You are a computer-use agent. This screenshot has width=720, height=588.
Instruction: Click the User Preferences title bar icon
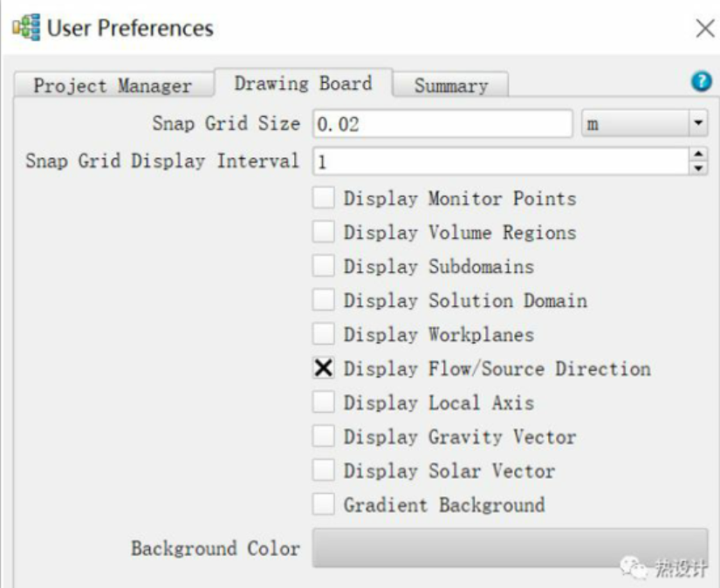click(26, 28)
